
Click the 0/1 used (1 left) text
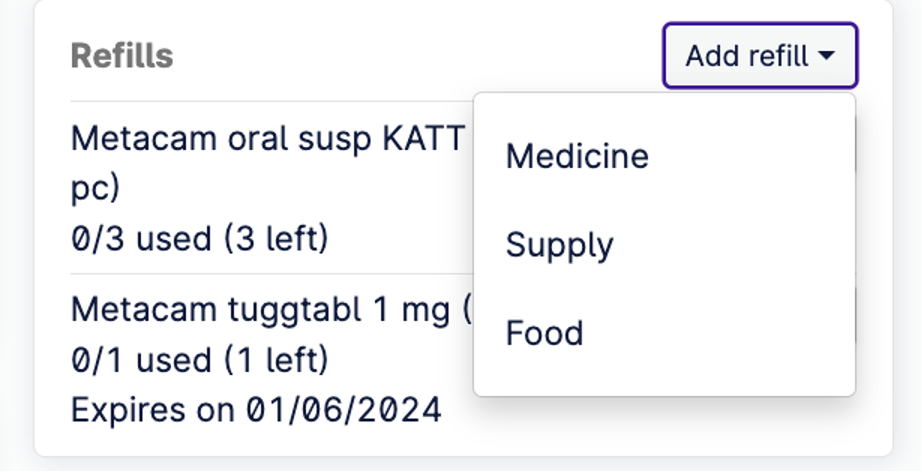(x=199, y=359)
